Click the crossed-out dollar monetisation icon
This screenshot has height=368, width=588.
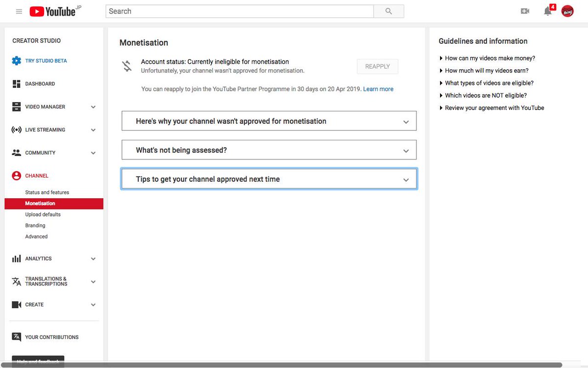[127, 66]
